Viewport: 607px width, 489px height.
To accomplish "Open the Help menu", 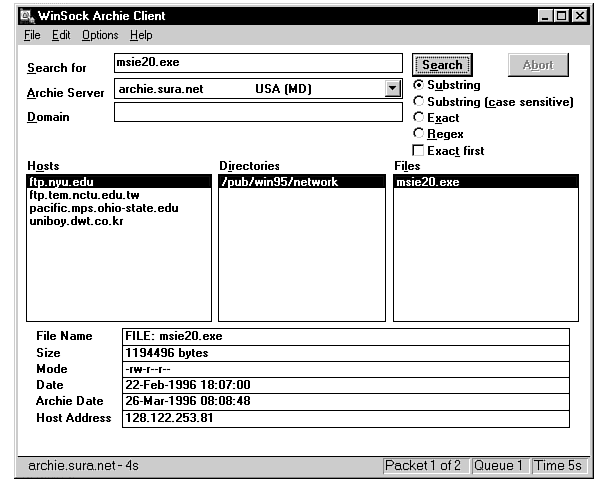I will (x=141, y=35).
